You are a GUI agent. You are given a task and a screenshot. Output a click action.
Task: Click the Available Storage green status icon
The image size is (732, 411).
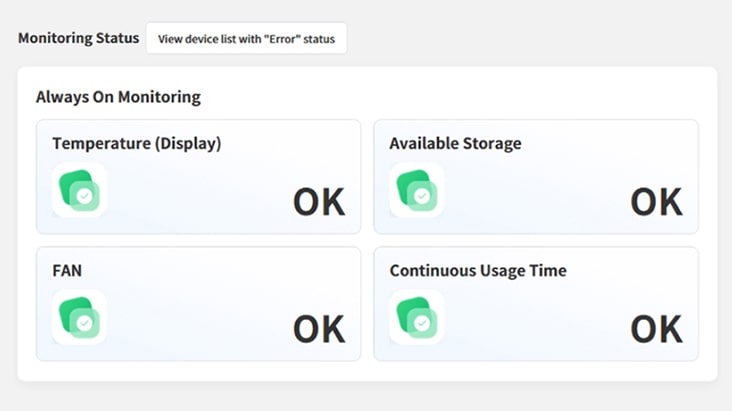pos(416,190)
